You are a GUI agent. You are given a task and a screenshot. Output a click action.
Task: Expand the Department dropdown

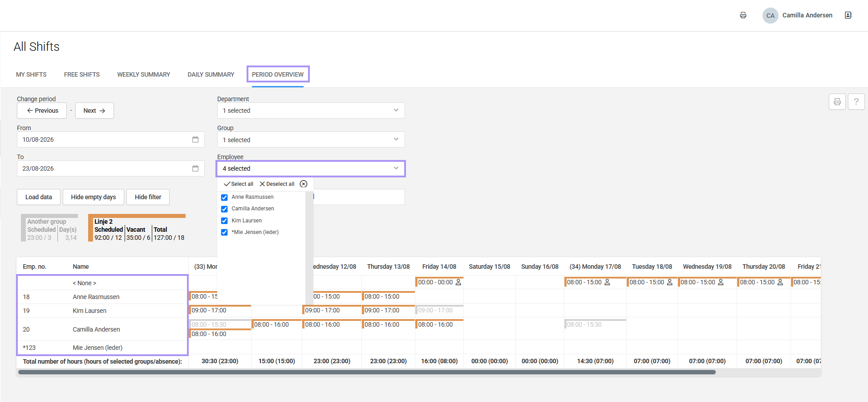tap(311, 111)
